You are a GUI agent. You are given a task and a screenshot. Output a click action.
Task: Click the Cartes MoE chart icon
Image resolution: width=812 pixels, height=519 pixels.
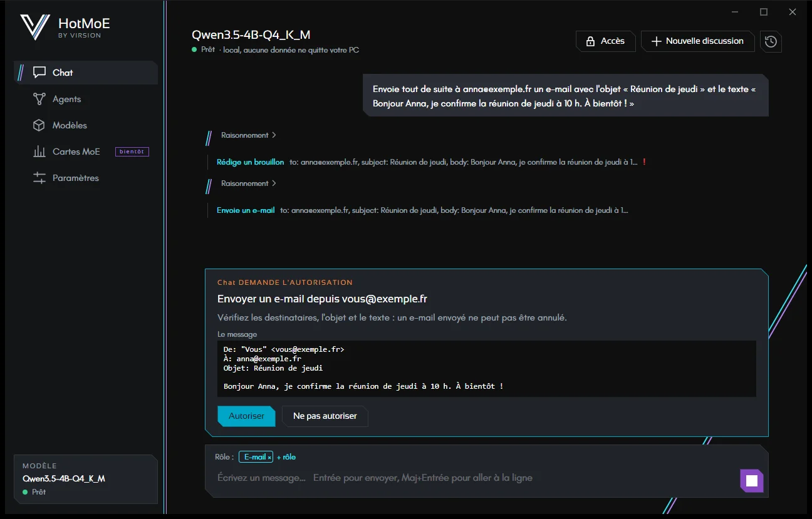click(x=39, y=152)
